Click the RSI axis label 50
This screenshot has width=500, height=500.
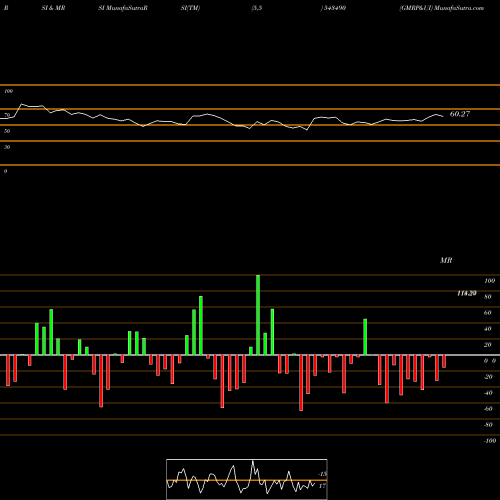coord(7,131)
